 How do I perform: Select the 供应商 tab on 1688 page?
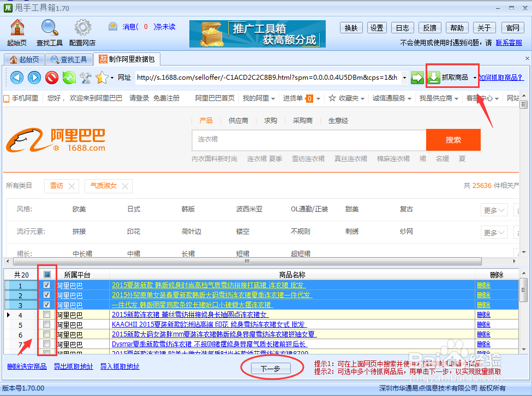point(238,121)
